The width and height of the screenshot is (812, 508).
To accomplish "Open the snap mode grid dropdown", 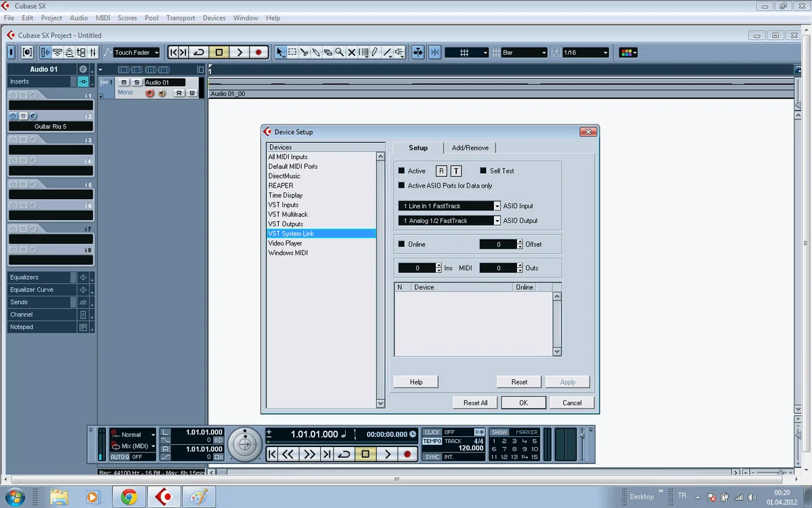I will pos(467,52).
